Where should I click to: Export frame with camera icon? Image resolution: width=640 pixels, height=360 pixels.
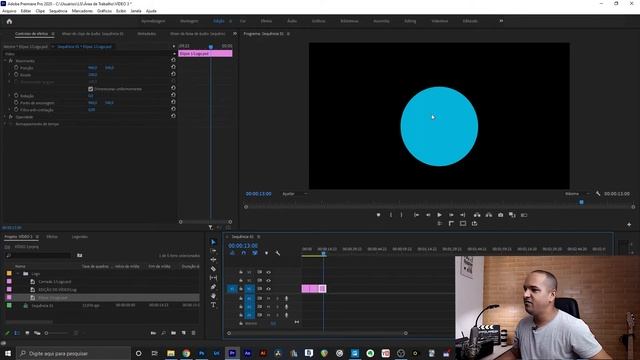(500, 215)
